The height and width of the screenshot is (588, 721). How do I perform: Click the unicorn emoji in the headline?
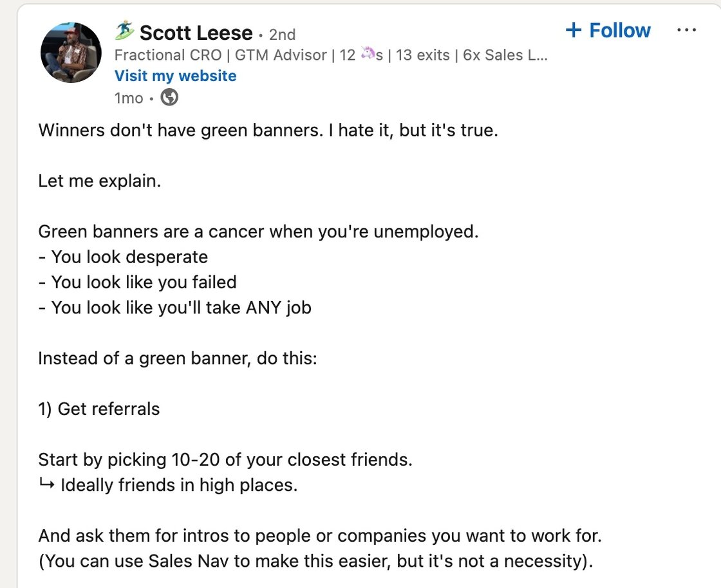368,54
